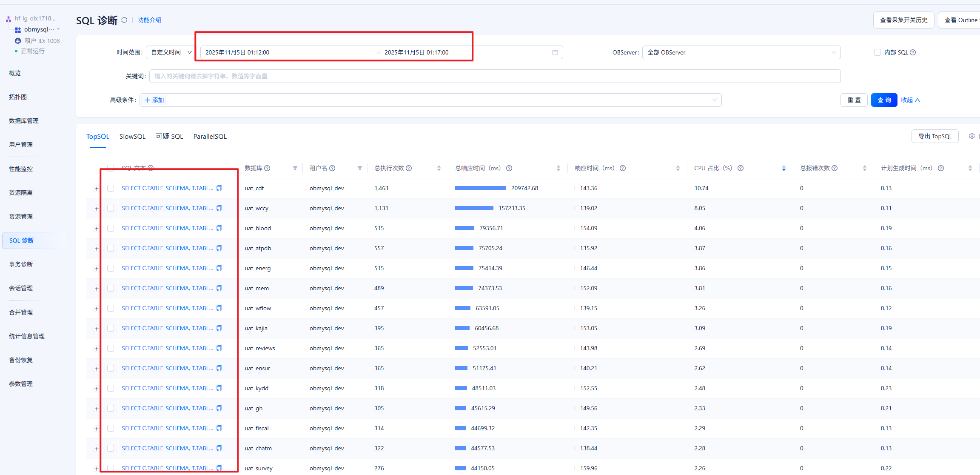Enable the 内部 SQL checkbox

pos(877,52)
